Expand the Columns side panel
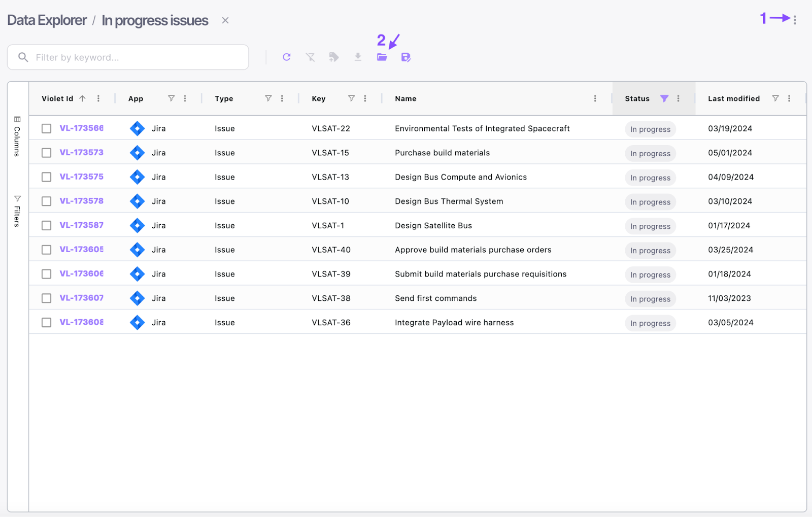 click(17, 136)
